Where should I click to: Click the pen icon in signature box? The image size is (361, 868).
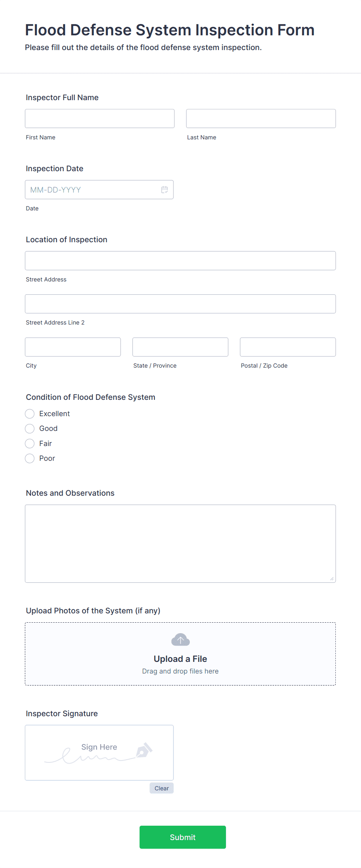tap(144, 750)
